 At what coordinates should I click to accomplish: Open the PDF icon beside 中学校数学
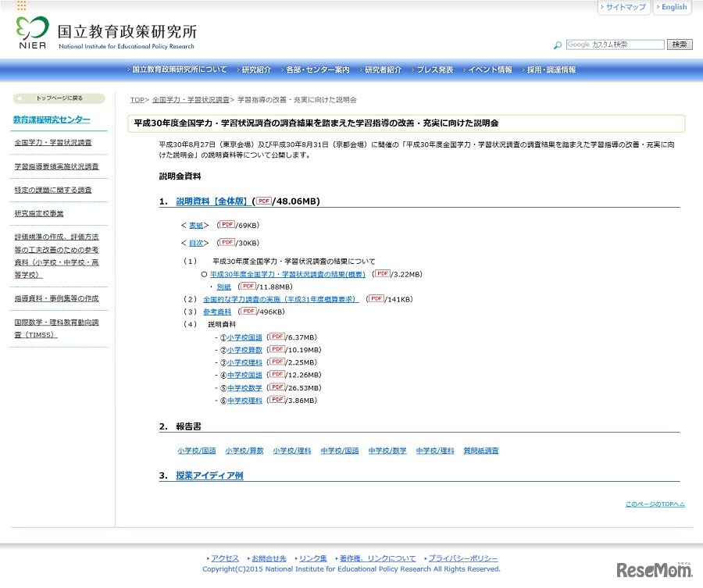[277, 387]
